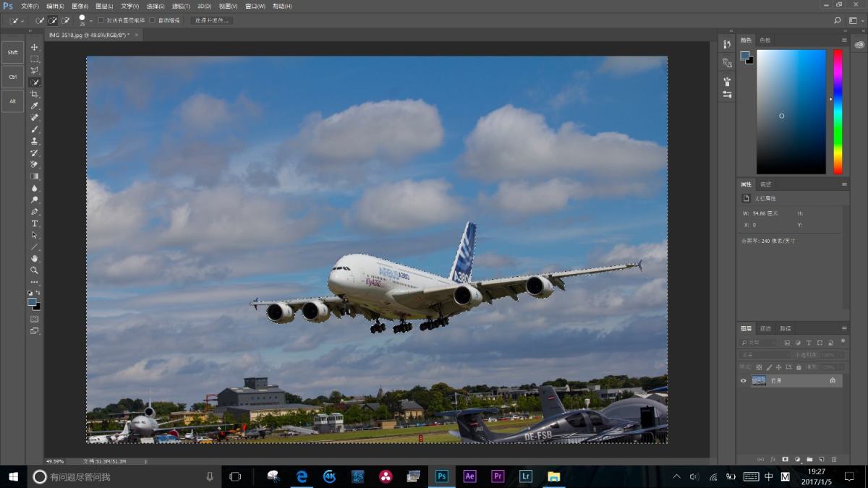Open the Color panel flyout menu
Viewport: 868px width, 488px height.
tap(844, 40)
